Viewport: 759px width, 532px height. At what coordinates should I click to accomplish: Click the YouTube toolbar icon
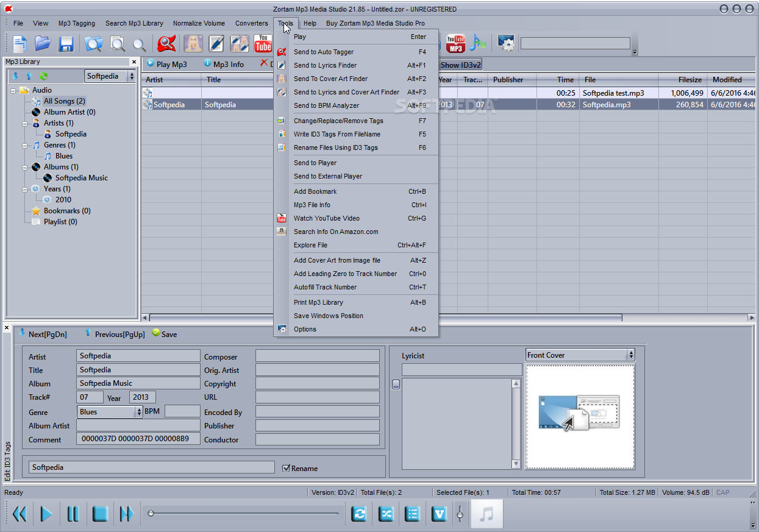(x=263, y=44)
